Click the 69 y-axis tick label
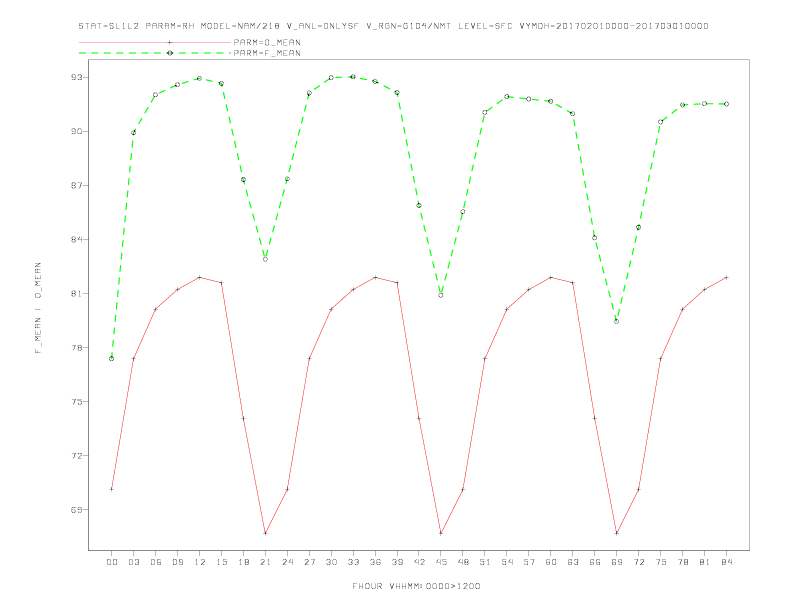The image size is (792, 612). [x=77, y=509]
